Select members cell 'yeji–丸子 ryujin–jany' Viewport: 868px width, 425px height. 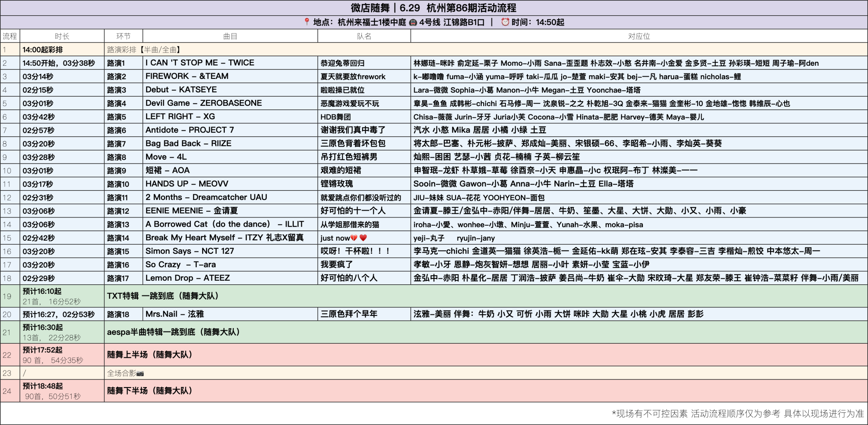pyautogui.click(x=639, y=238)
